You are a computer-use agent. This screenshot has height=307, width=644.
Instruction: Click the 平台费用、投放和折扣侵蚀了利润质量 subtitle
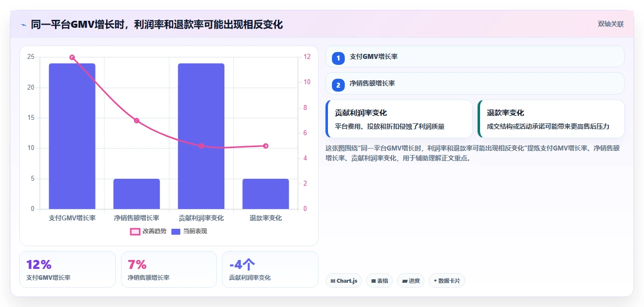click(390, 126)
